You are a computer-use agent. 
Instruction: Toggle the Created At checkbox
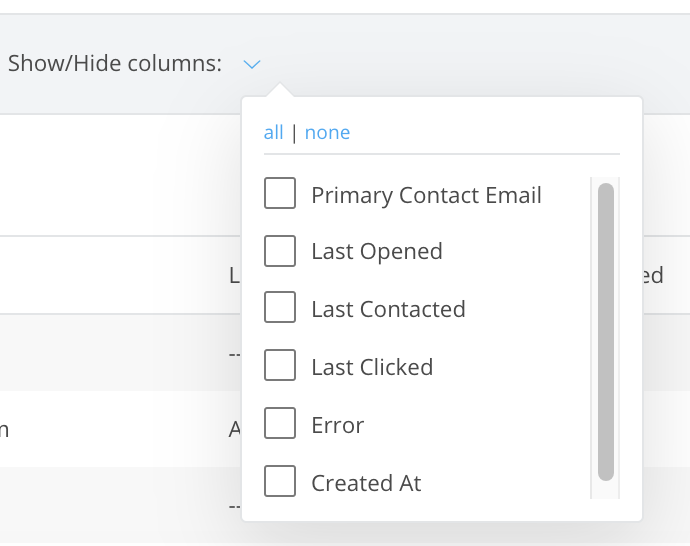(x=280, y=482)
